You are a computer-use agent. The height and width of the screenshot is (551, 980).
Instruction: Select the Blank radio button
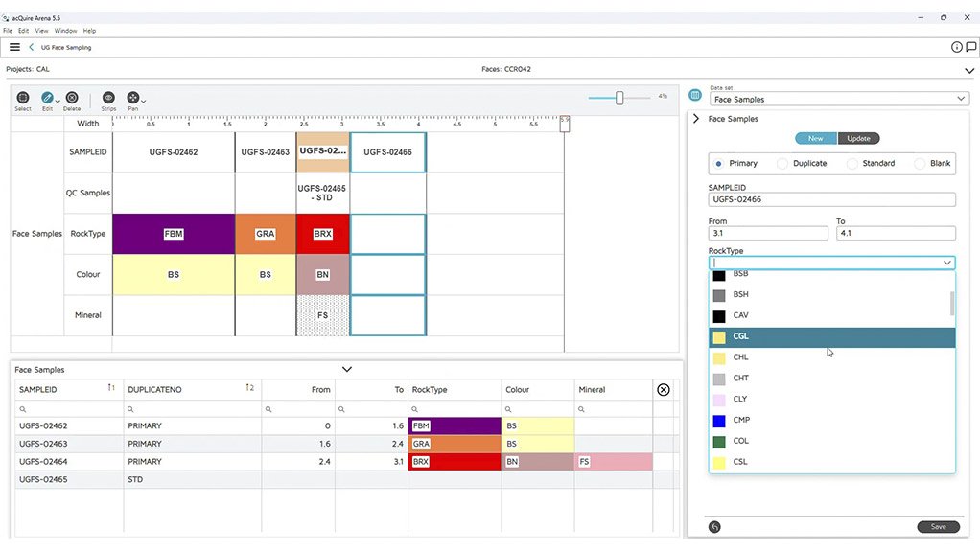[920, 164]
